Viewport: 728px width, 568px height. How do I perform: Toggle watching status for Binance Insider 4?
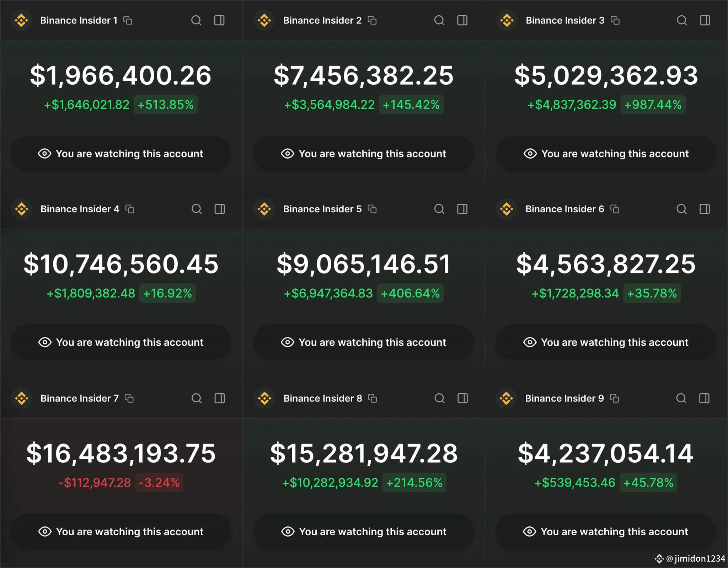click(121, 342)
